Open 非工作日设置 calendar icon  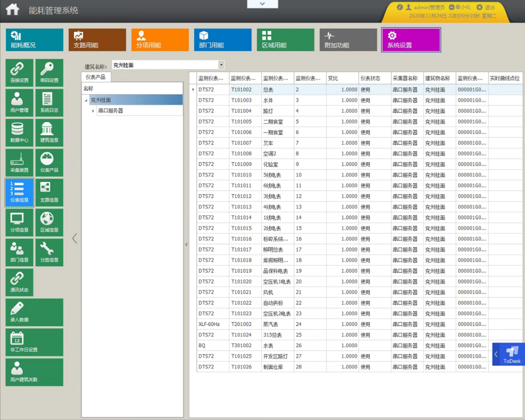tap(34, 342)
